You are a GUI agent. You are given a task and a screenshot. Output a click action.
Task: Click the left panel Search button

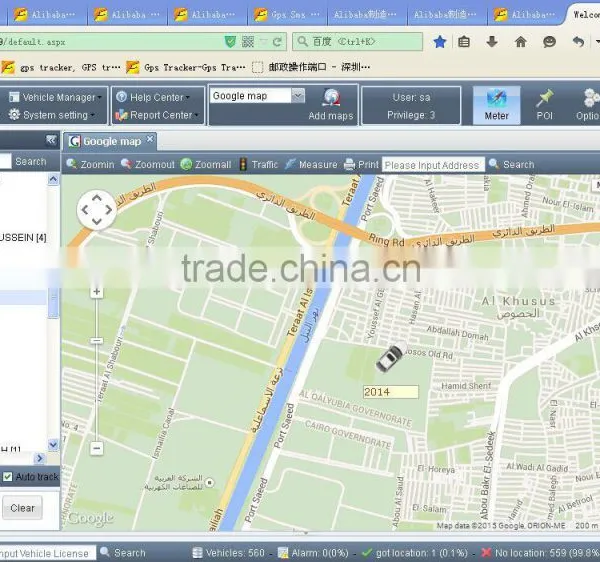coord(31,161)
